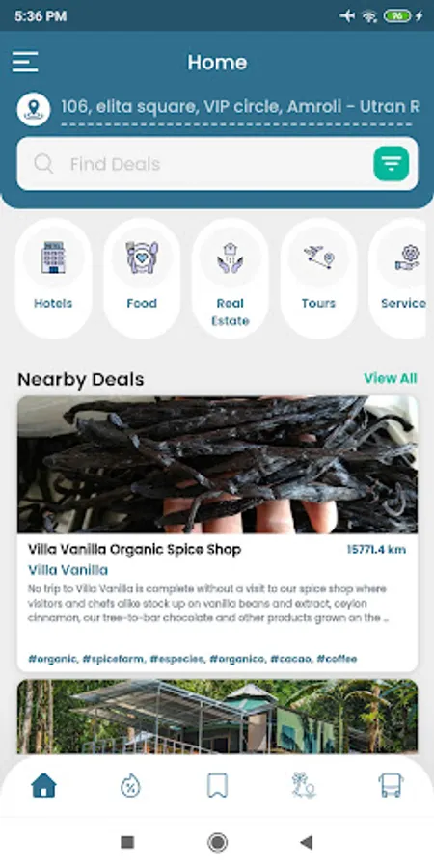This screenshot has width=434, height=868.
Task: Open the Villa Vanilla Organic Spice Shop title
Action: click(x=134, y=550)
